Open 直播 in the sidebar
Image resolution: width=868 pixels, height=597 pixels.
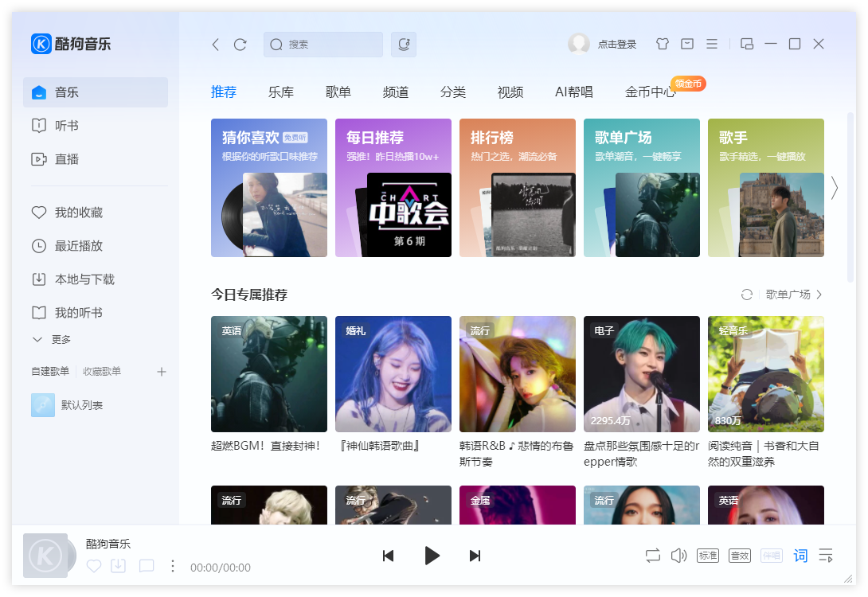coord(96,159)
